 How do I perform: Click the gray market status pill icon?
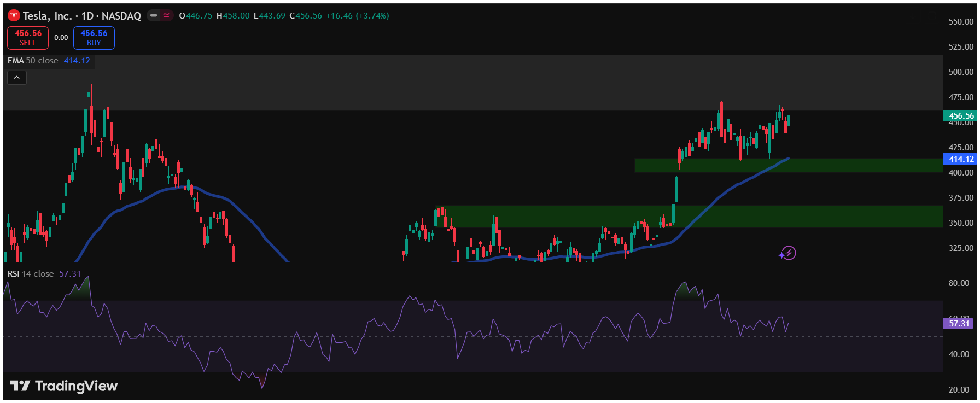point(154,16)
